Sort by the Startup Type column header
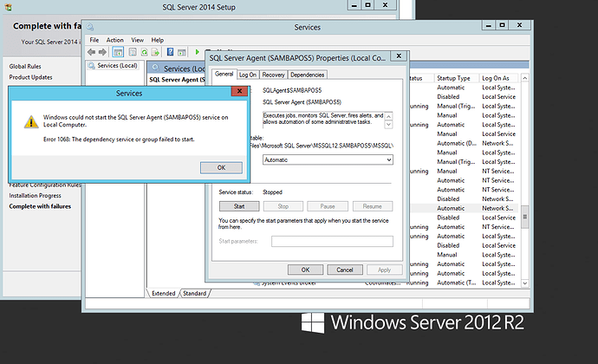This screenshot has width=598, height=364. 456,78
